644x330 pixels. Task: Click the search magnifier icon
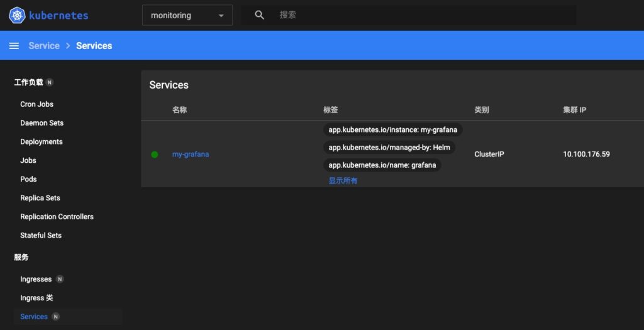[x=259, y=15]
